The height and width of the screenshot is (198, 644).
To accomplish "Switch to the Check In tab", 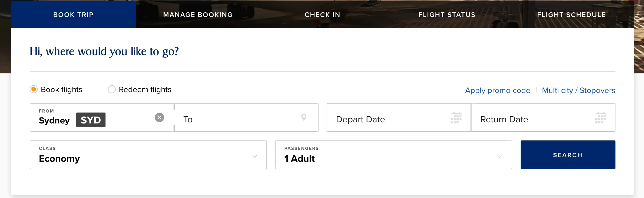I will pyautogui.click(x=322, y=15).
